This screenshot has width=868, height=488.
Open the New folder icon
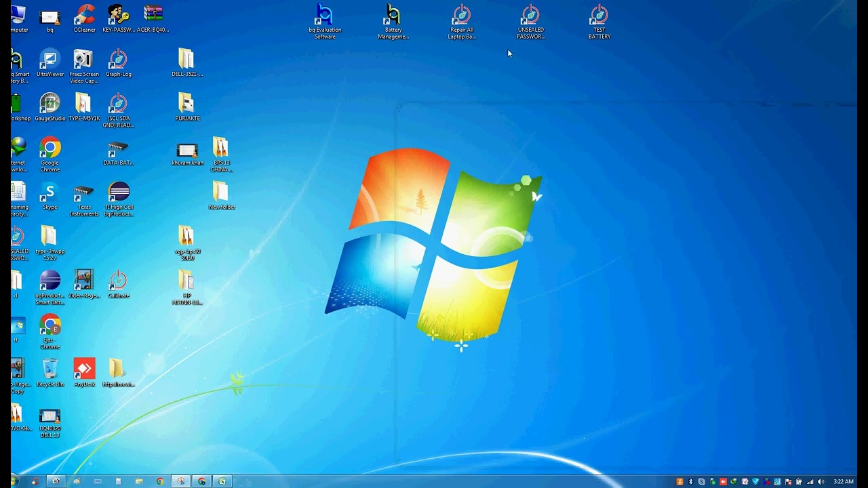coord(221,196)
